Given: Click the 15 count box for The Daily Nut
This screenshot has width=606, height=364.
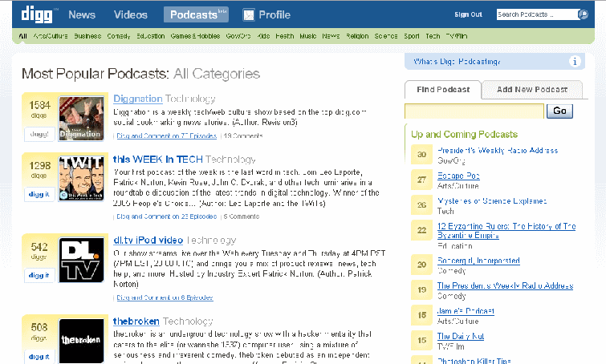Looking at the screenshot, I should (421, 341).
